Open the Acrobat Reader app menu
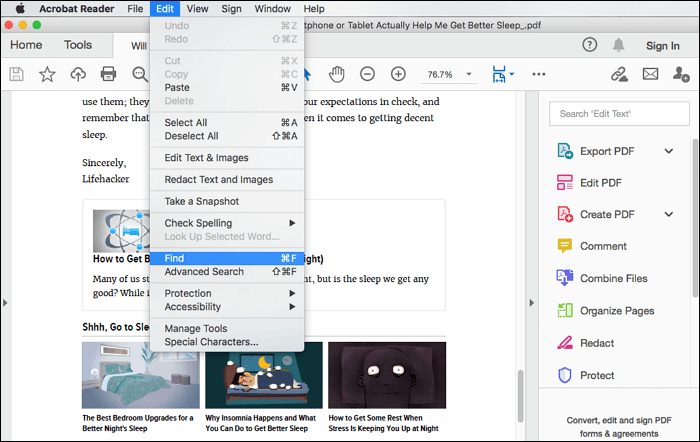Screen dimensions: 700x442 [76, 8]
